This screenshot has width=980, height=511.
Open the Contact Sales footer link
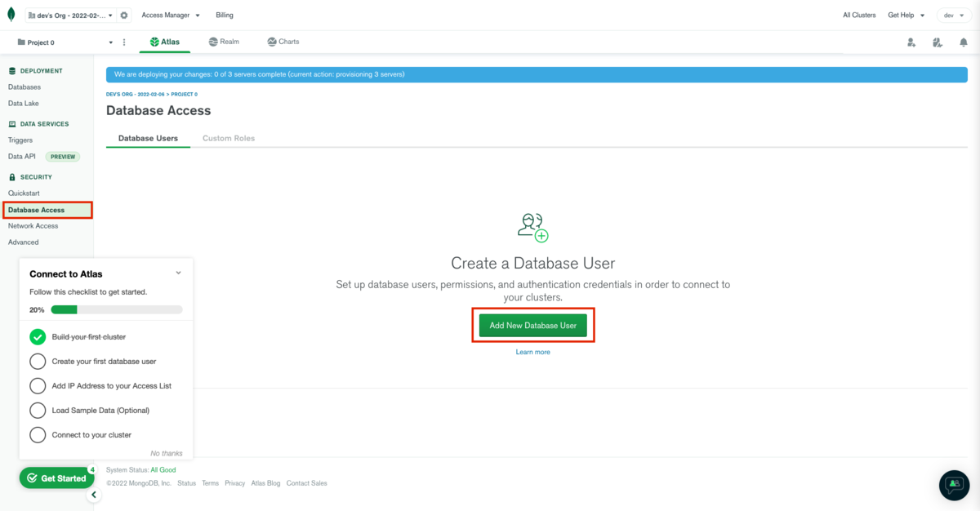point(307,483)
